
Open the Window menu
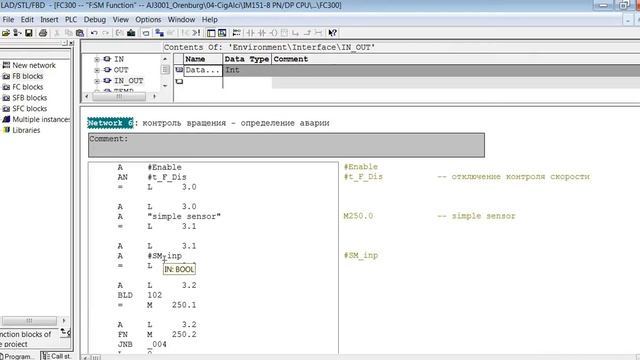point(181,20)
